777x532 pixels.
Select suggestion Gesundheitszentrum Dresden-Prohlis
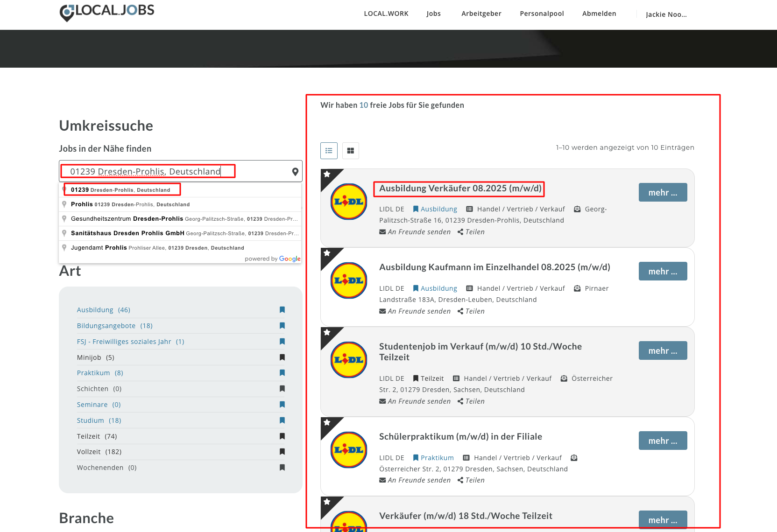pyautogui.click(x=180, y=219)
